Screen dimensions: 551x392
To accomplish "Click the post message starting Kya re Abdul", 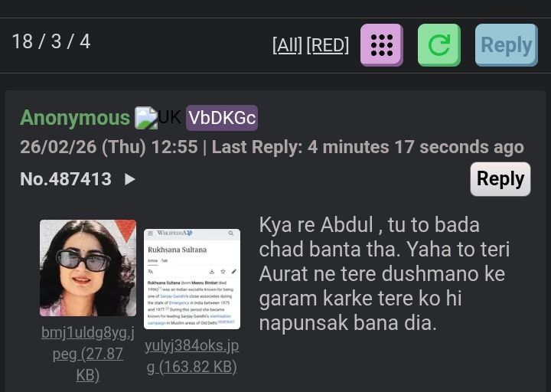I will [x=384, y=273].
